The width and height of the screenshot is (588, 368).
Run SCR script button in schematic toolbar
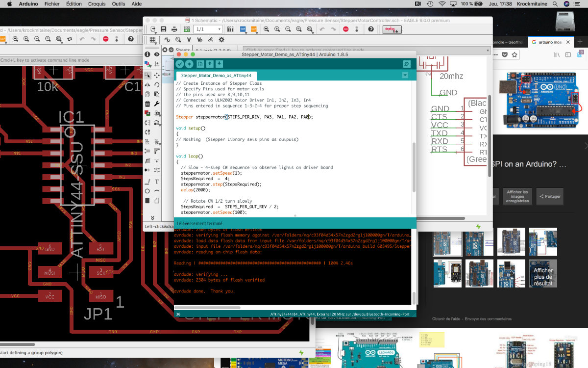tap(243, 29)
